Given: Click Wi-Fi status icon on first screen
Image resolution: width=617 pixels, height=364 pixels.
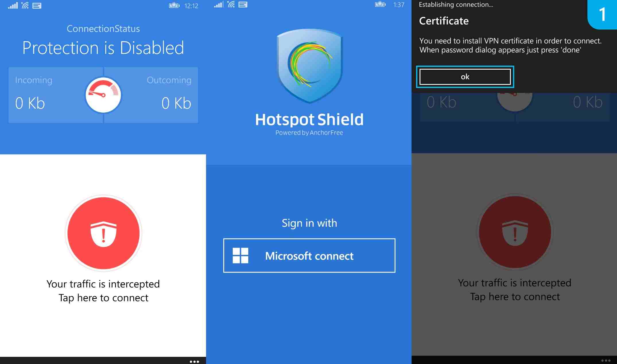Looking at the screenshot, I should (25, 5).
